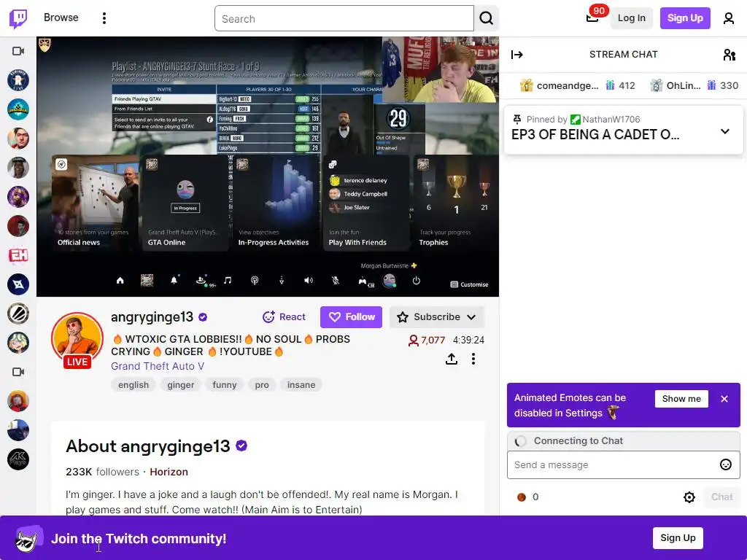Select the insane tag
The width and height of the screenshot is (747, 560).
coord(301,385)
